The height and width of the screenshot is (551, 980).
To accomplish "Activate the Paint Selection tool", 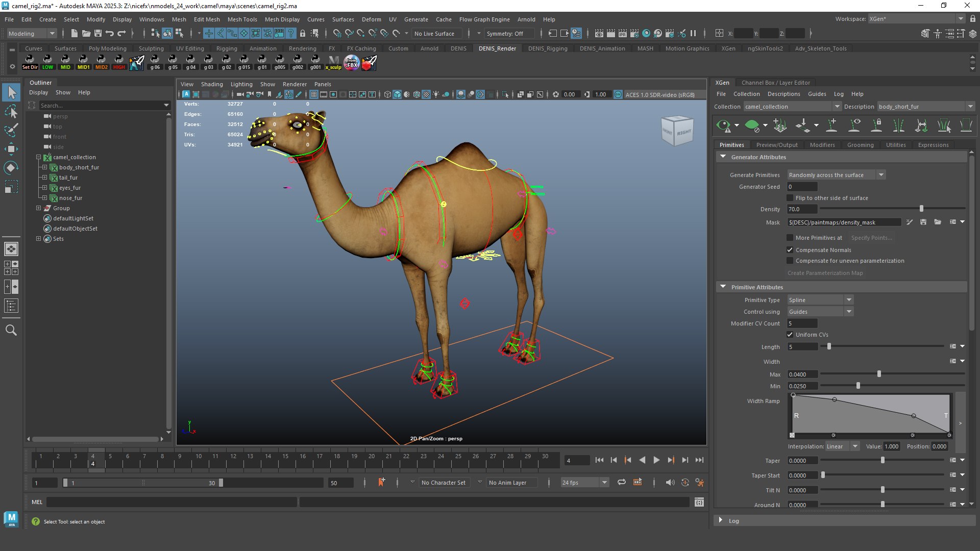I will (11, 130).
